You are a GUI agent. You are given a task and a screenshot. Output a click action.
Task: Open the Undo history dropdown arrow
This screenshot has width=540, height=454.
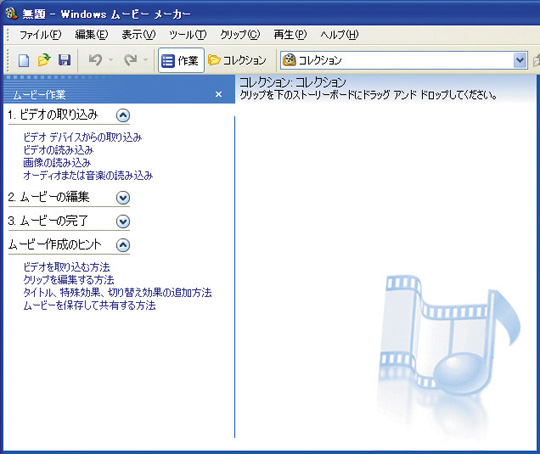111,60
